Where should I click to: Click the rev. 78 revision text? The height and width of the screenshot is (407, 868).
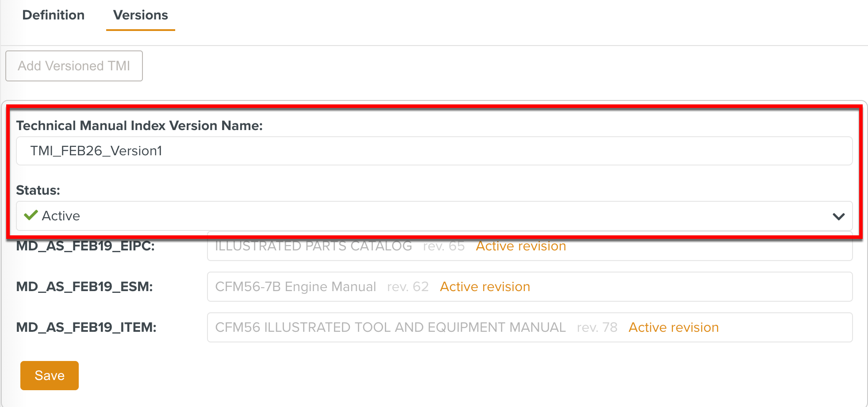597,327
